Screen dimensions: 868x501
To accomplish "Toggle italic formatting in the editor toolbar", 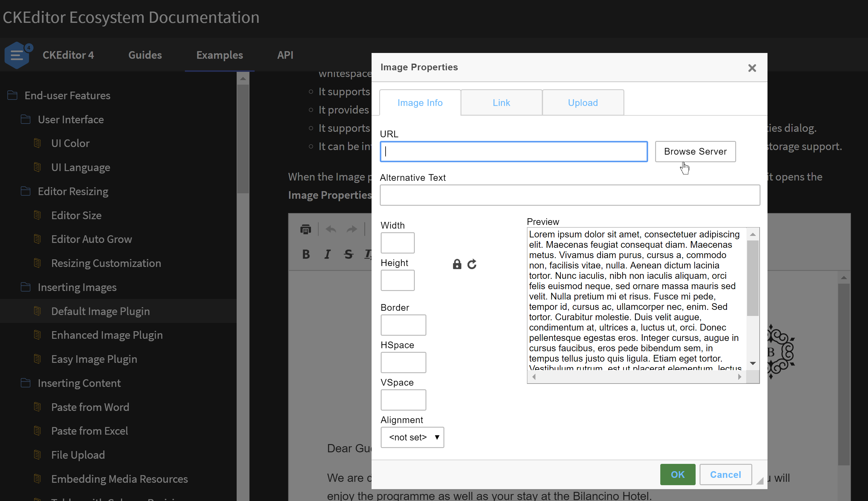I will click(x=327, y=254).
